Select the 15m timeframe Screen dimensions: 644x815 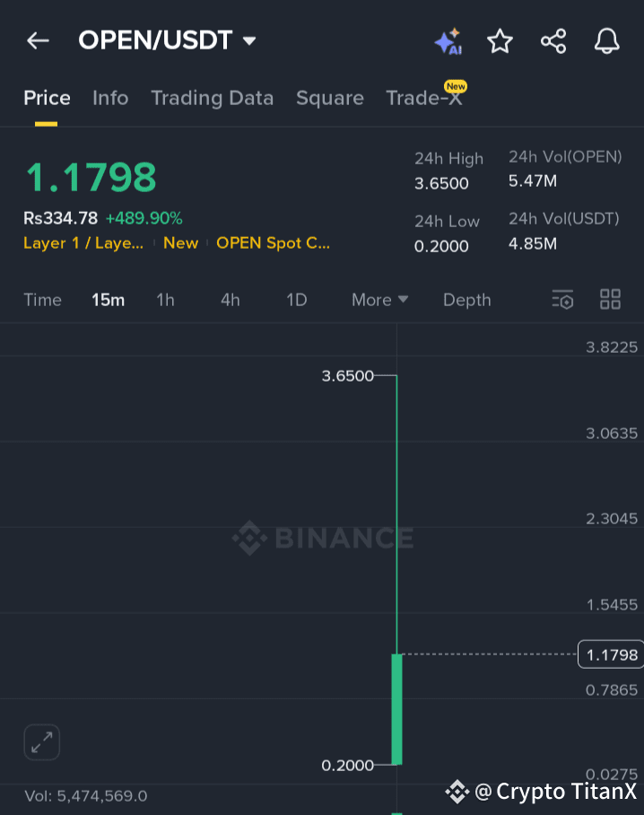tap(108, 300)
